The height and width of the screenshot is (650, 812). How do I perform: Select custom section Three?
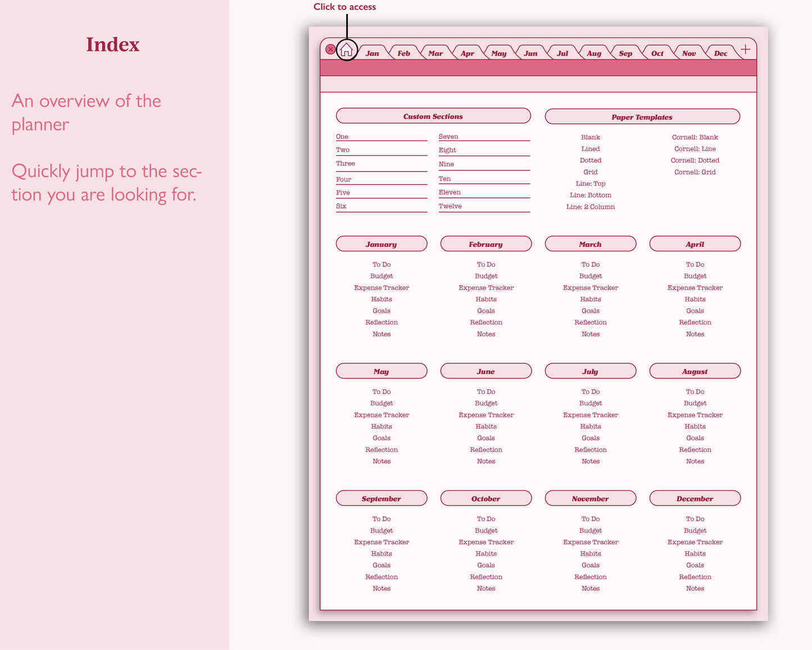(x=346, y=164)
